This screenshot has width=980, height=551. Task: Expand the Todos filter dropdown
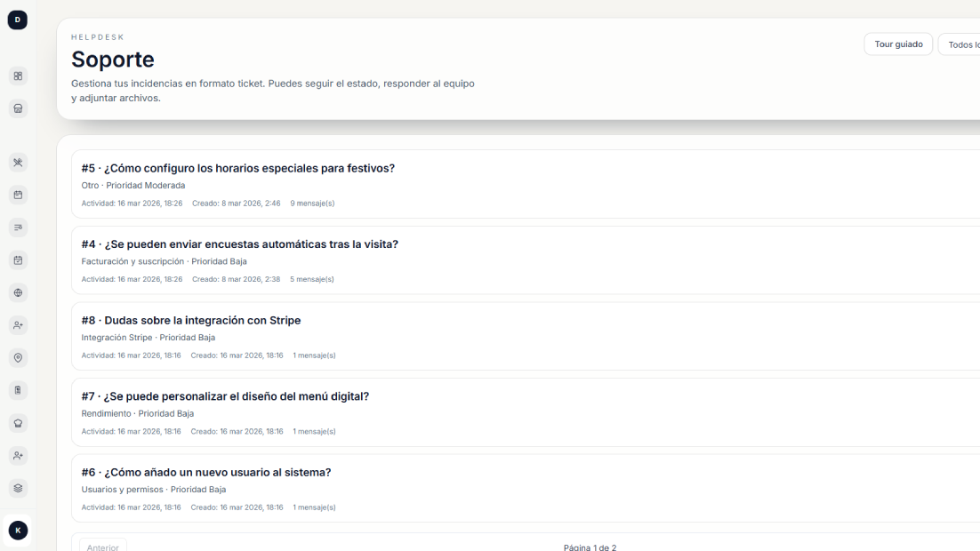(x=962, y=44)
